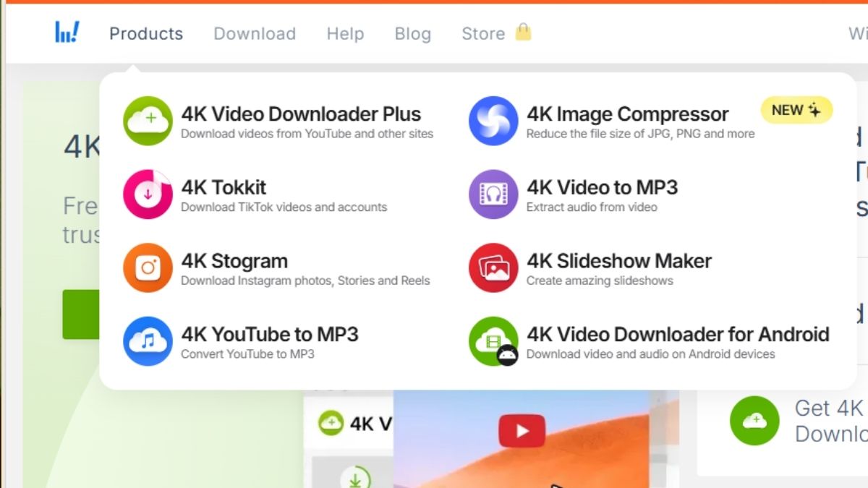The width and height of the screenshot is (868, 488).
Task: Open the Products menu
Action: click(146, 33)
